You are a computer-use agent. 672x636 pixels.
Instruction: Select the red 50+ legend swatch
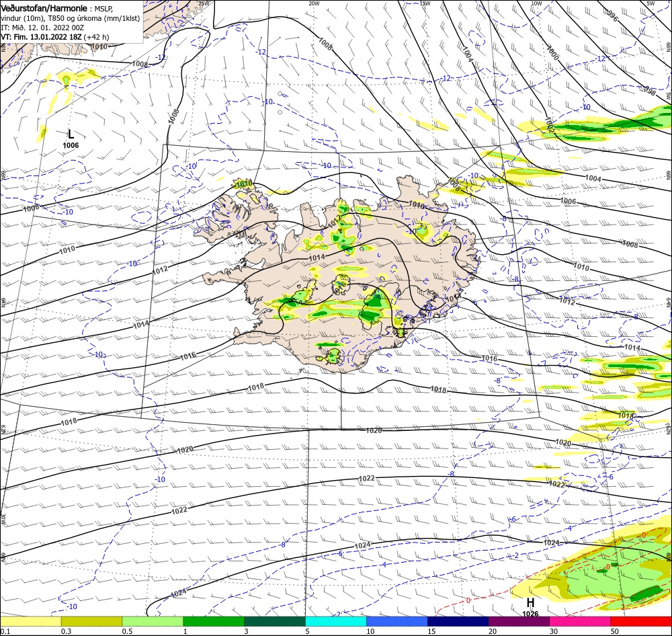point(641,621)
